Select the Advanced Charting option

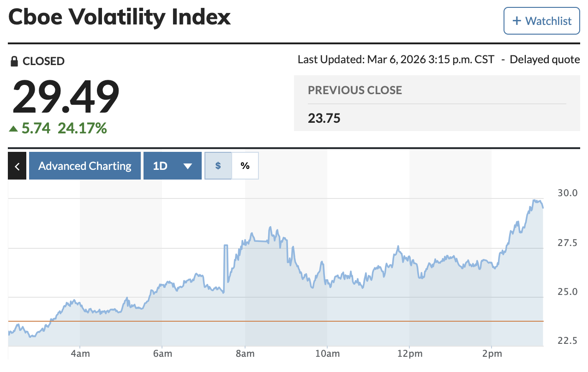click(x=84, y=165)
